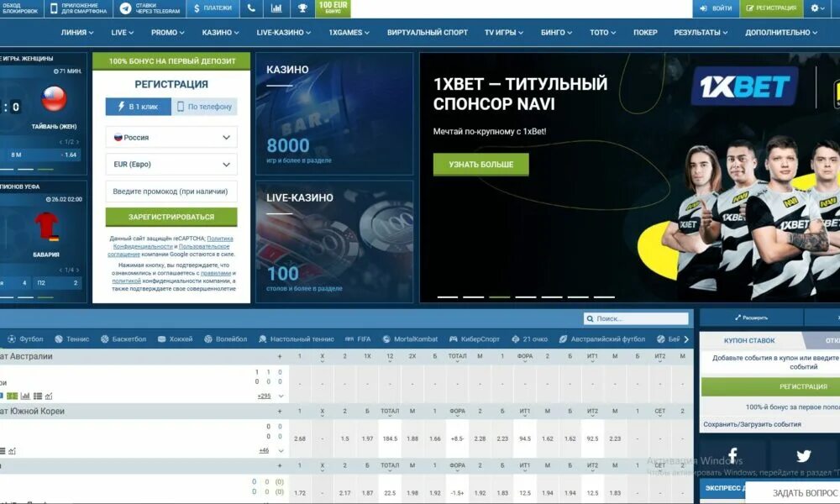Select the Футбол sport filter
This screenshot has width=840, height=504.
(25, 339)
